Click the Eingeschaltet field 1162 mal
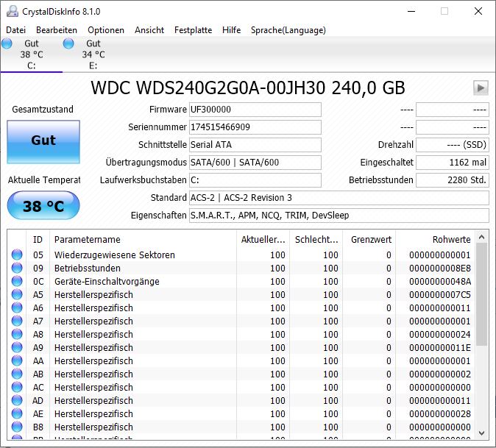 (x=453, y=163)
